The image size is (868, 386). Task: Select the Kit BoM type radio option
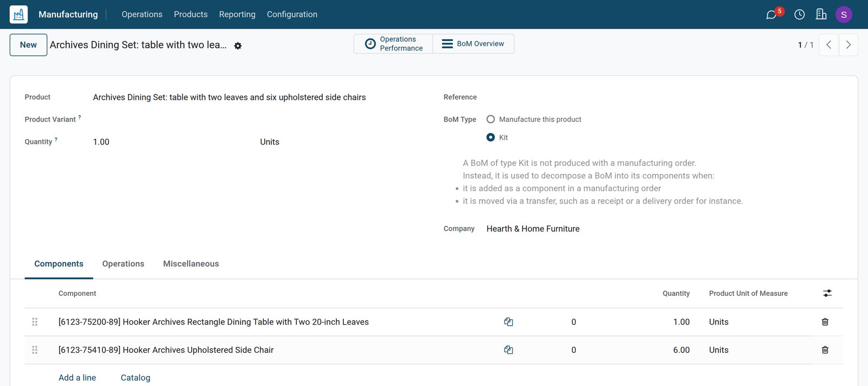(x=491, y=137)
